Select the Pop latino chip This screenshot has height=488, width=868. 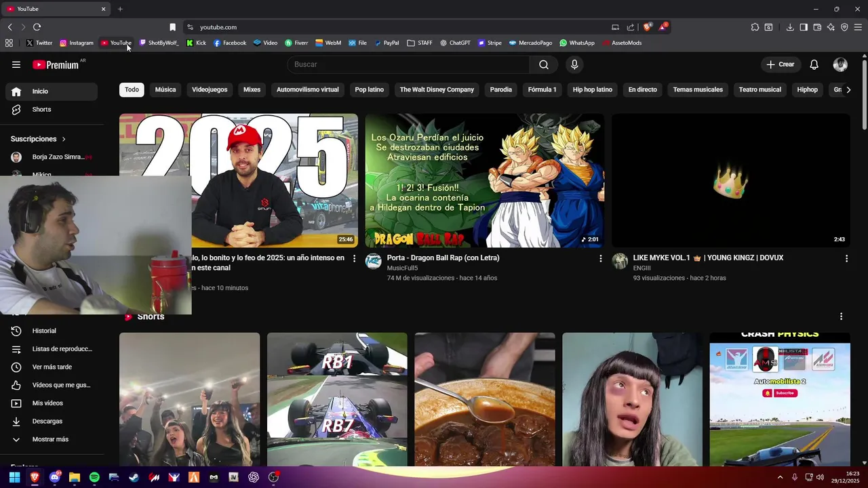(x=370, y=89)
